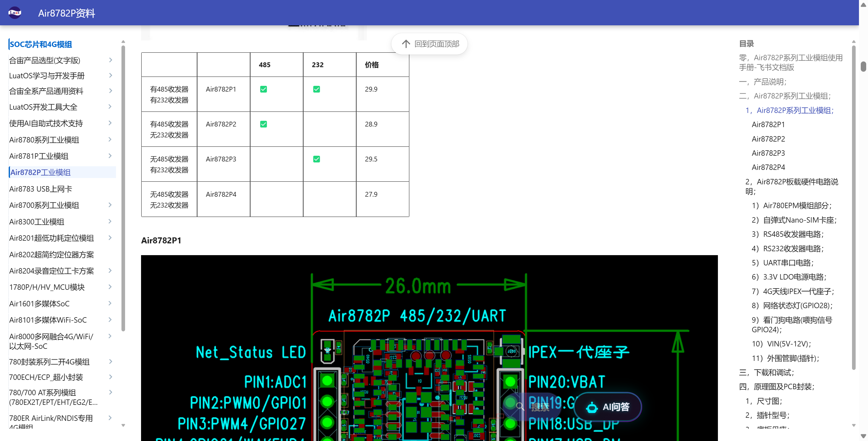The width and height of the screenshot is (868, 441).
Task: Select the SOC芯片和4G模组 sidebar heading
Action: [x=41, y=45]
